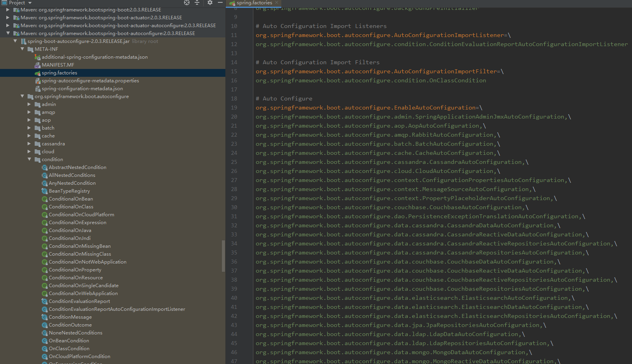This screenshot has width=632, height=364.
Task: Click line number 19 in gutter
Action: pyautogui.click(x=234, y=108)
